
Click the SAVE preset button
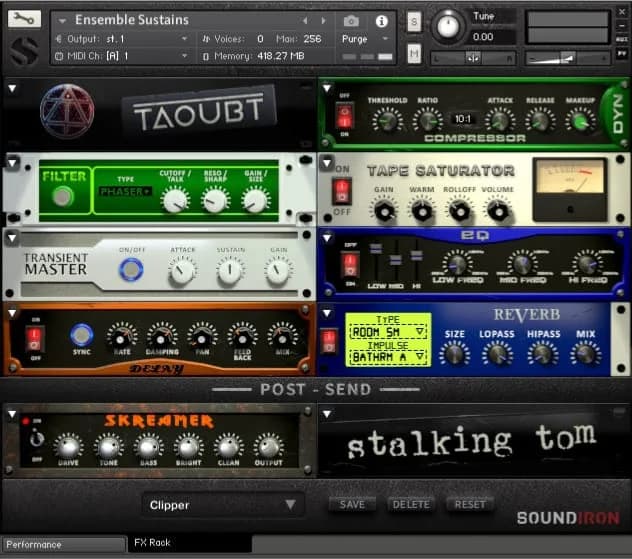[x=352, y=505]
